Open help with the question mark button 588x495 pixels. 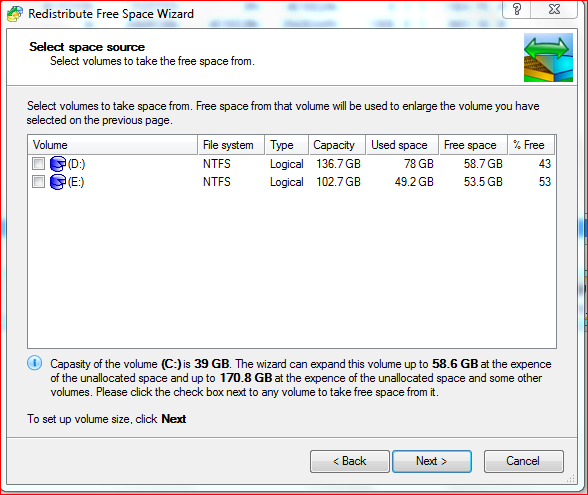pyautogui.click(x=516, y=9)
